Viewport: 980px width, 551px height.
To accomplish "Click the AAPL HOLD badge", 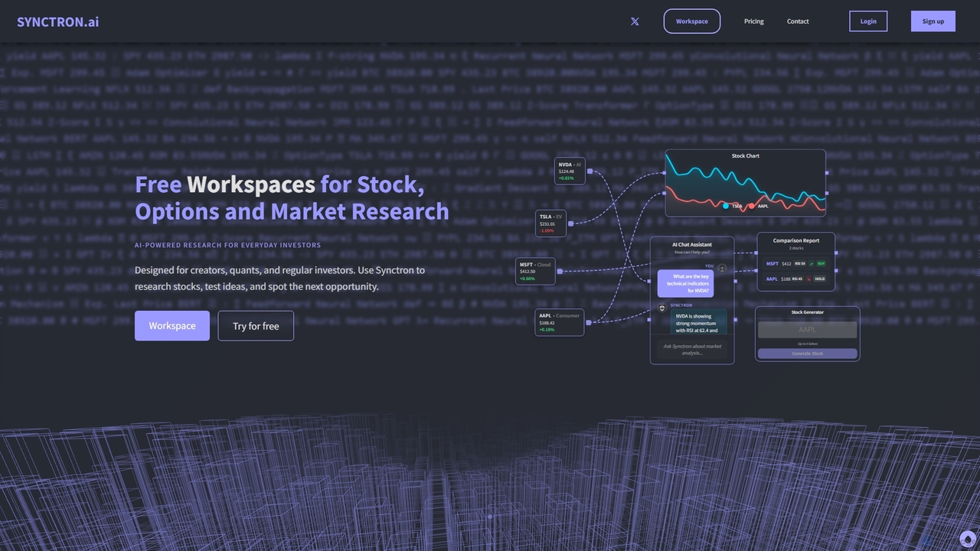I will coord(820,279).
